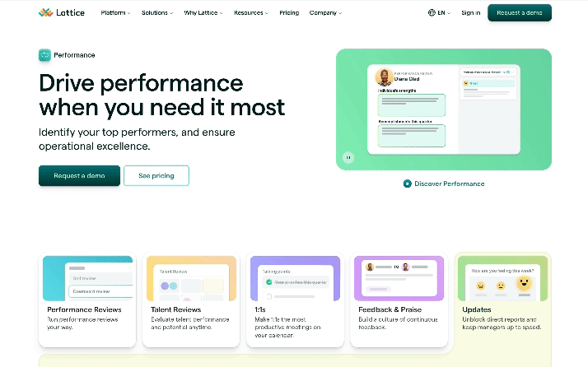Click 'Unblock direct reports' description text
The width and height of the screenshot is (588, 367).
point(502,323)
